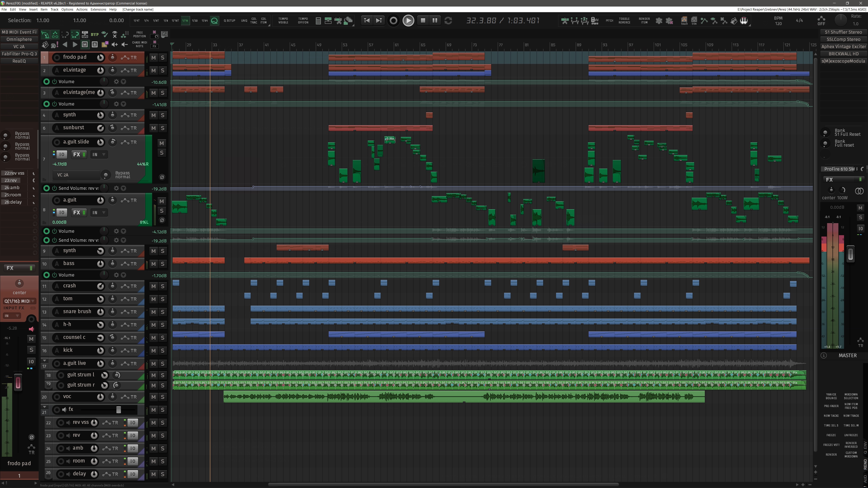Click the Record button in transport
The height and width of the screenshot is (488, 868).
coord(393,21)
